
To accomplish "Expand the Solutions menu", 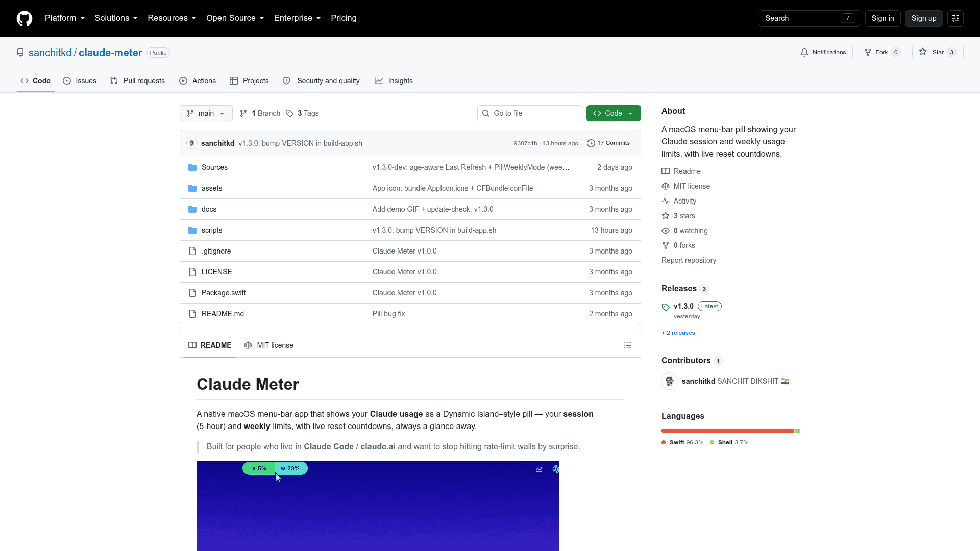I will coord(116,18).
